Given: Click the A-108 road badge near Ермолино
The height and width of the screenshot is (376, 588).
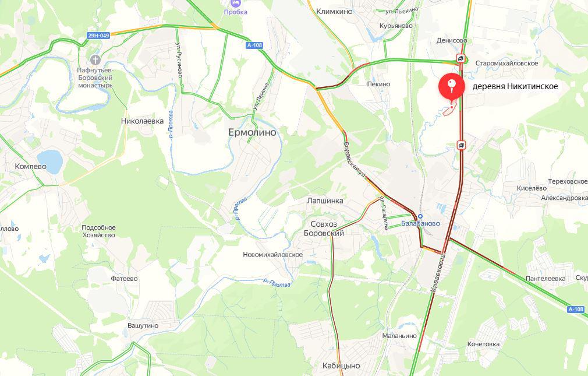Looking at the screenshot, I should click(254, 45).
